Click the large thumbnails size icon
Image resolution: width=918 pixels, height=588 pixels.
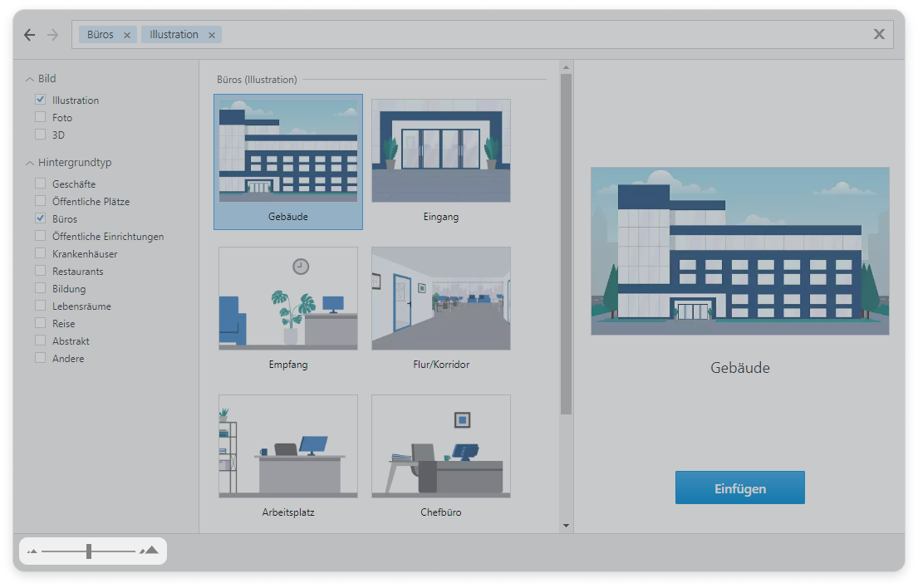point(150,550)
